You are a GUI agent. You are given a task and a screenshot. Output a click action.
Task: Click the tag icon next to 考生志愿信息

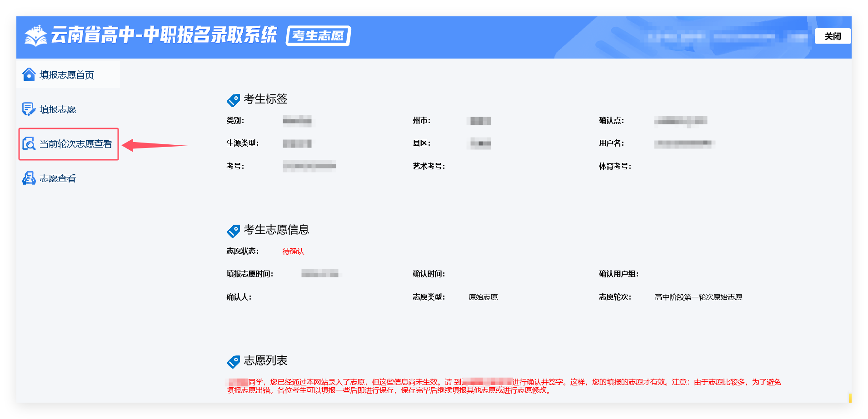[233, 231]
